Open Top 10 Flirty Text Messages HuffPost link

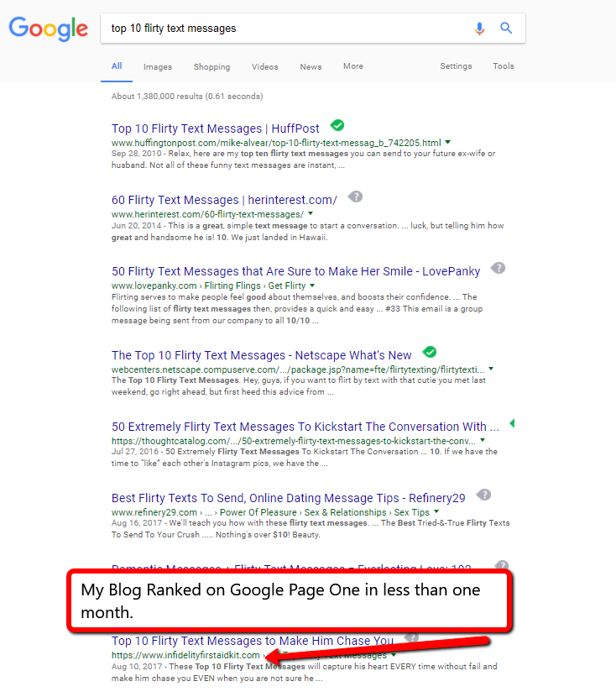216,128
